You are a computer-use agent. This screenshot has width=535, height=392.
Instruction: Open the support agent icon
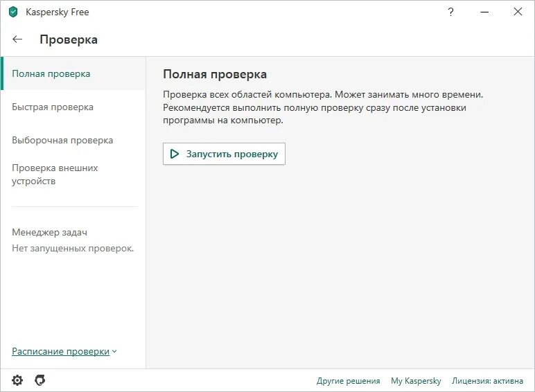[40, 380]
